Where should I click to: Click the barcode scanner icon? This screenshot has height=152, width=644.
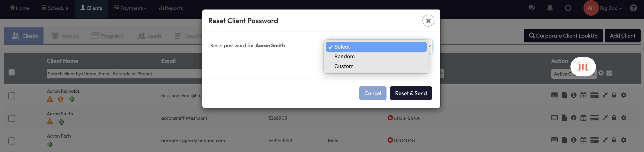583,67
